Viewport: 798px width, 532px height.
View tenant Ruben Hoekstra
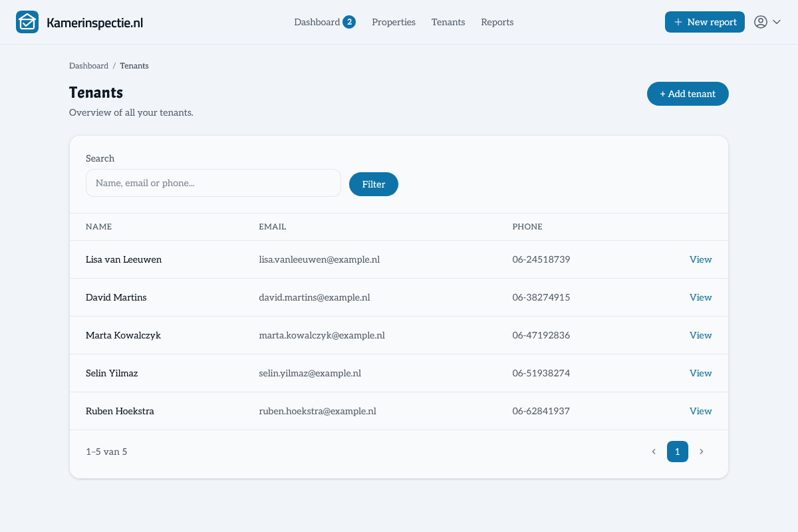(x=701, y=411)
